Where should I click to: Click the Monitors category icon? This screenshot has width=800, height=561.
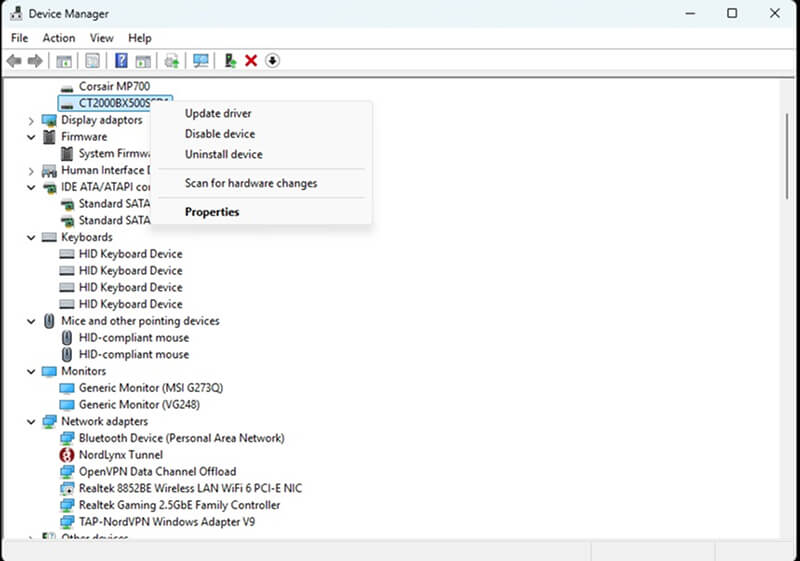pos(49,371)
